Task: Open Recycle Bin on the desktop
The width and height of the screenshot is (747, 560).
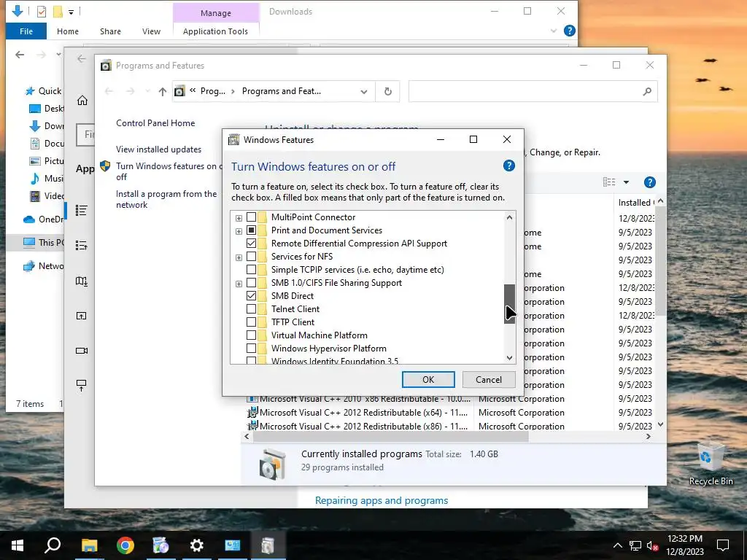Action: pyautogui.click(x=711, y=464)
